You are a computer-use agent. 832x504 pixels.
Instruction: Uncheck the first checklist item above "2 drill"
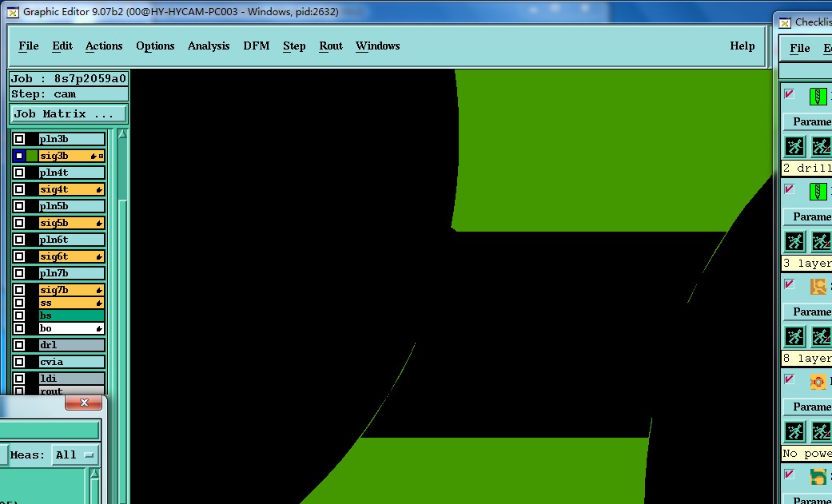(x=789, y=94)
